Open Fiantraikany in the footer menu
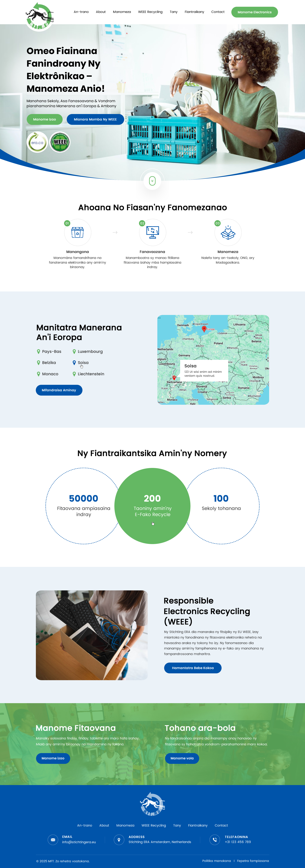Viewport: 305px width, 868px height. (198, 825)
